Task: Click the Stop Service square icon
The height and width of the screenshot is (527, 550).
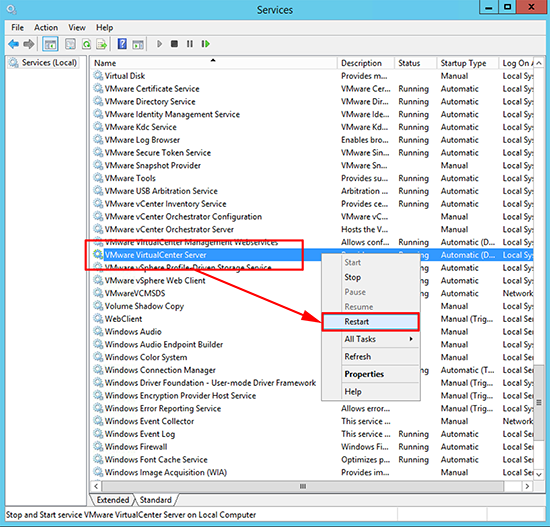Action: coord(174,44)
